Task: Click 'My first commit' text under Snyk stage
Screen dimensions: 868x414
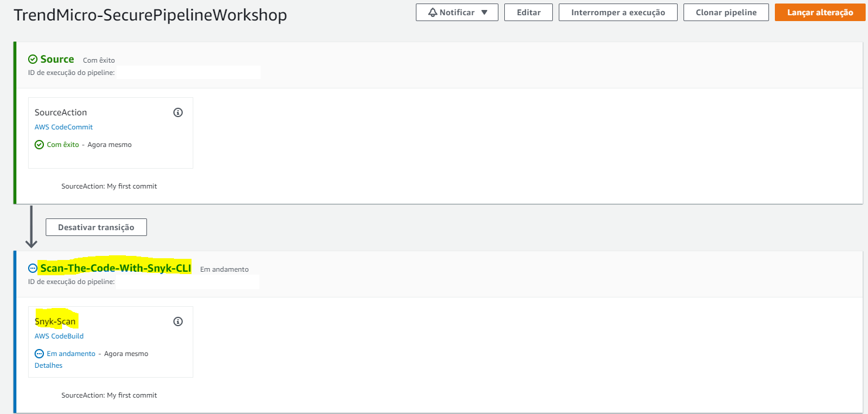Action: tap(132, 395)
